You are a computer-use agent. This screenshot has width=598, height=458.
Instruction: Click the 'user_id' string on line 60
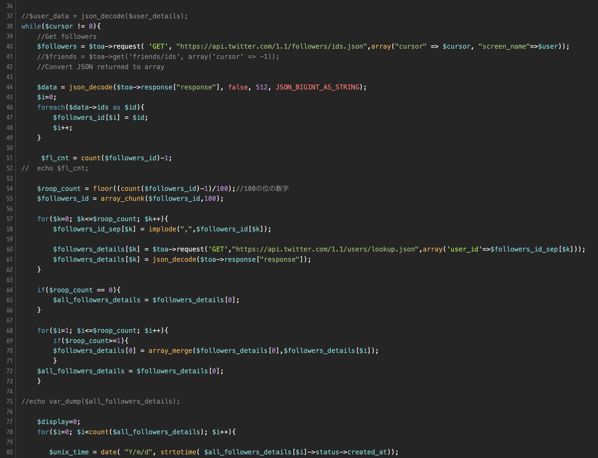[x=464, y=249]
